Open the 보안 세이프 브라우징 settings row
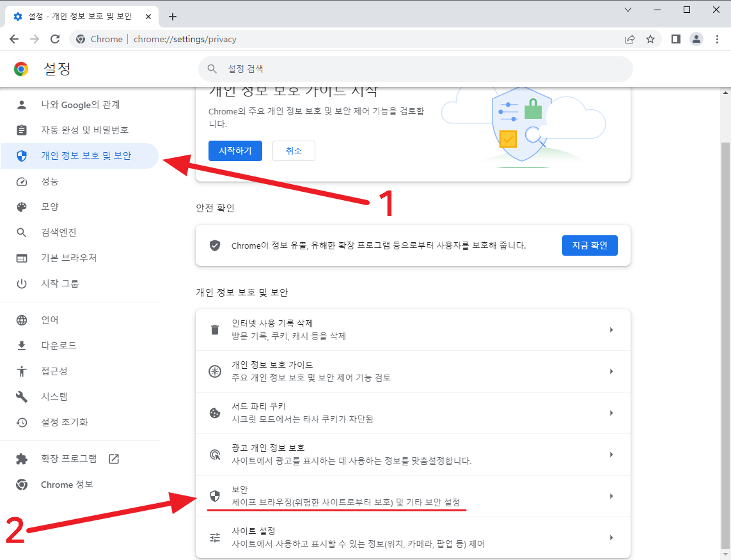The height and width of the screenshot is (560, 731). (x=413, y=496)
